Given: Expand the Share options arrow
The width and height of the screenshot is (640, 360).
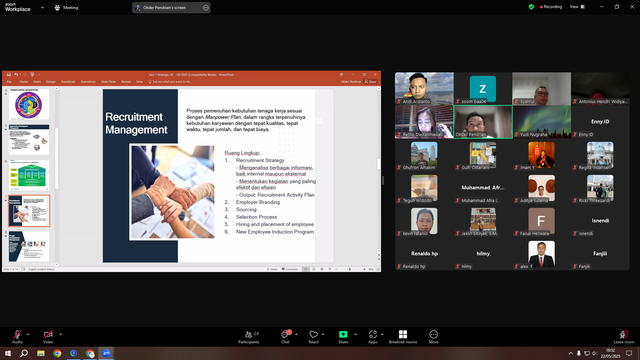Looking at the screenshot, I should click(x=356, y=334).
